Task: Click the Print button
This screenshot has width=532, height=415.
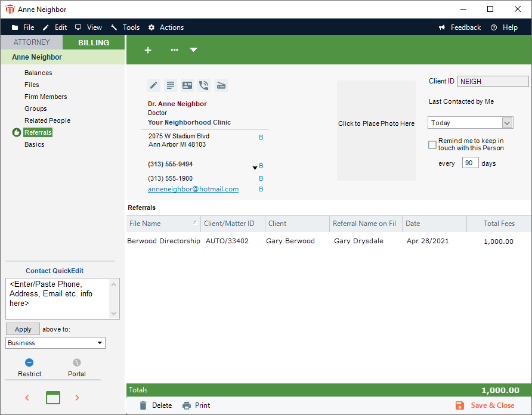Action: click(196, 405)
